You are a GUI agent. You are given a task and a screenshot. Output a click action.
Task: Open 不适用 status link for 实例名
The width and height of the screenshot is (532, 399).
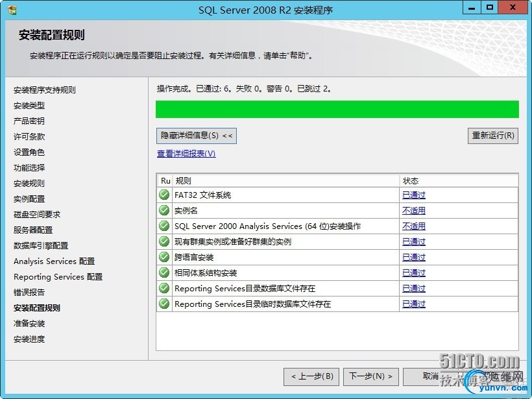413,211
